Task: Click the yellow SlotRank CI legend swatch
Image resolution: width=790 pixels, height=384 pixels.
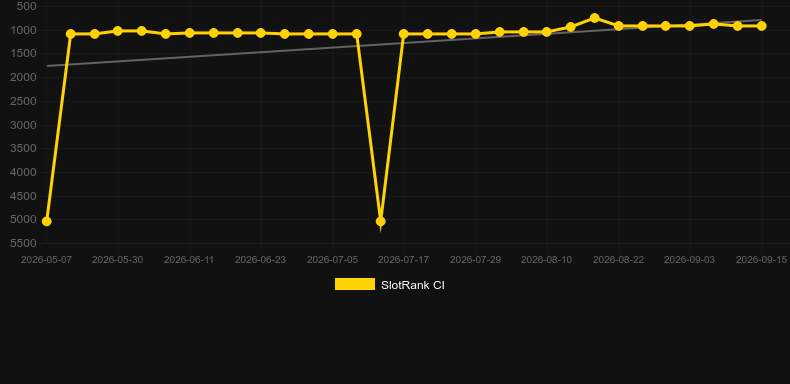Action: pos(355,284)
